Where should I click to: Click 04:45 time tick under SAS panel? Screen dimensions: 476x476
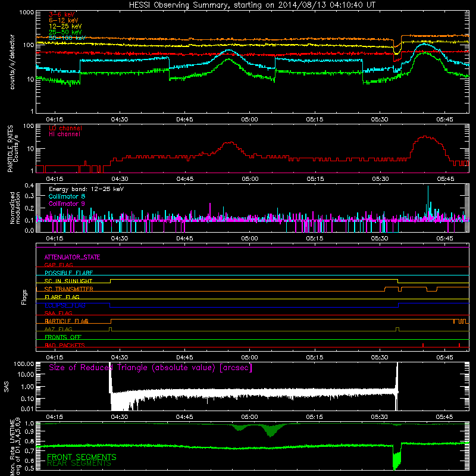pyautogui.click(x=184, y=417)
